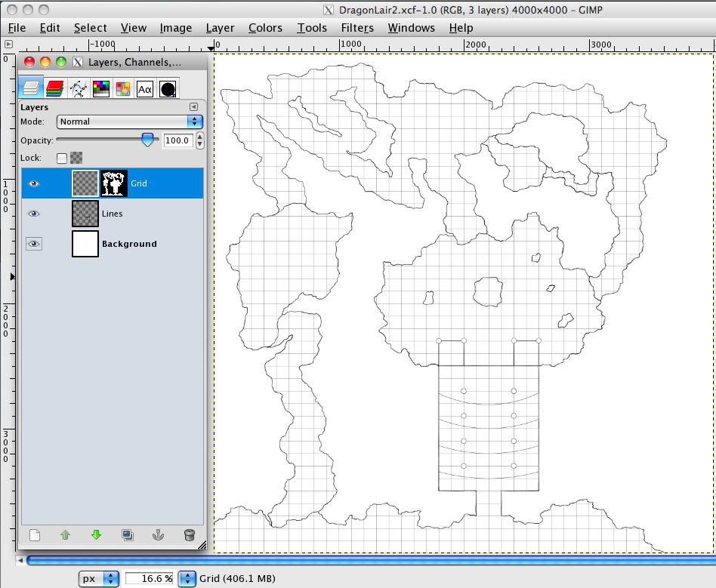Click the new layer icon
The width and height of the screenshot is (716, 588).
35,535
